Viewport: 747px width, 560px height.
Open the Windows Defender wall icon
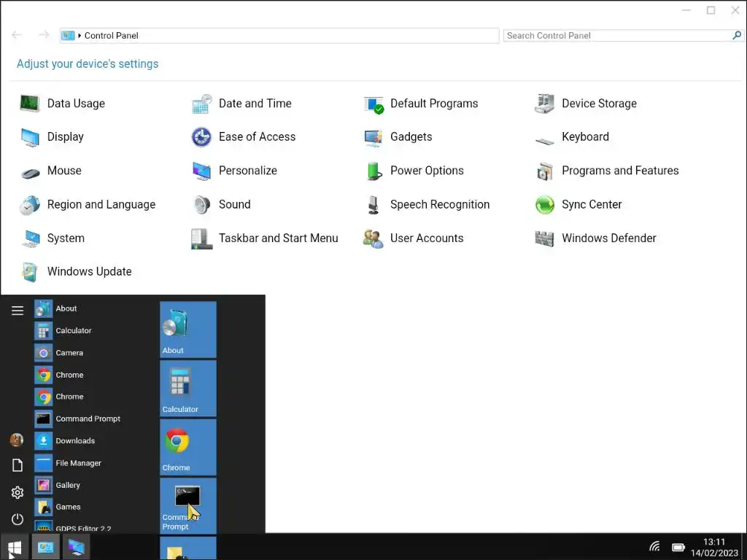544,238
